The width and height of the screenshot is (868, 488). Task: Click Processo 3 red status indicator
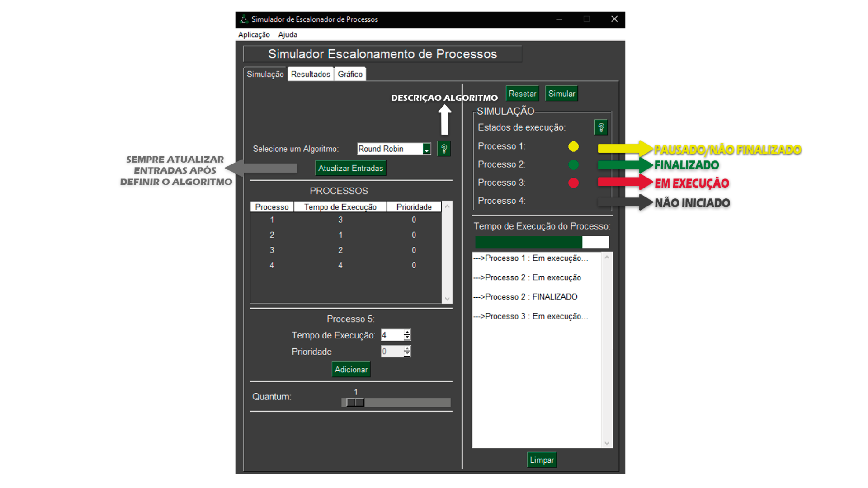coord(574,183)
